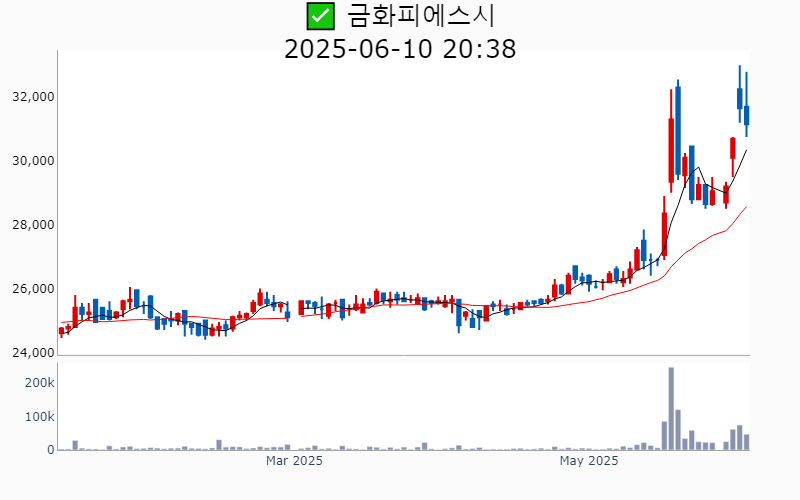Click the 200k volume axis label
800x500 pixels.
(x=40, y=383)
